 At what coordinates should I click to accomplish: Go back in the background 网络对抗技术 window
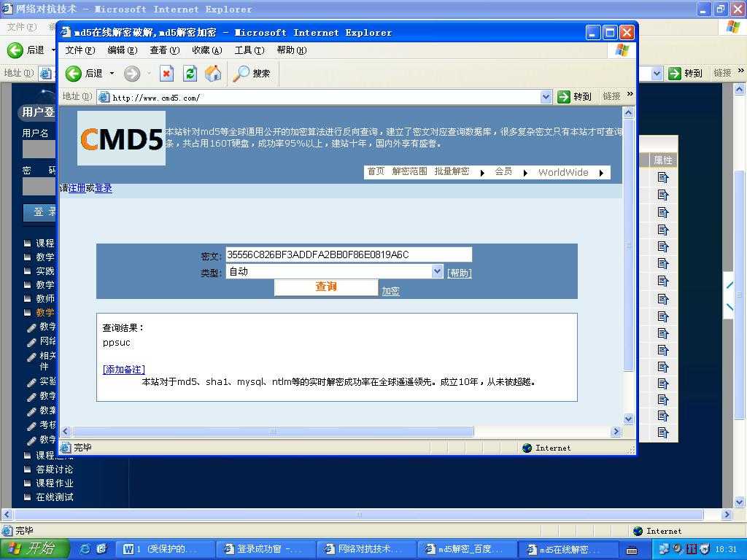26,50
